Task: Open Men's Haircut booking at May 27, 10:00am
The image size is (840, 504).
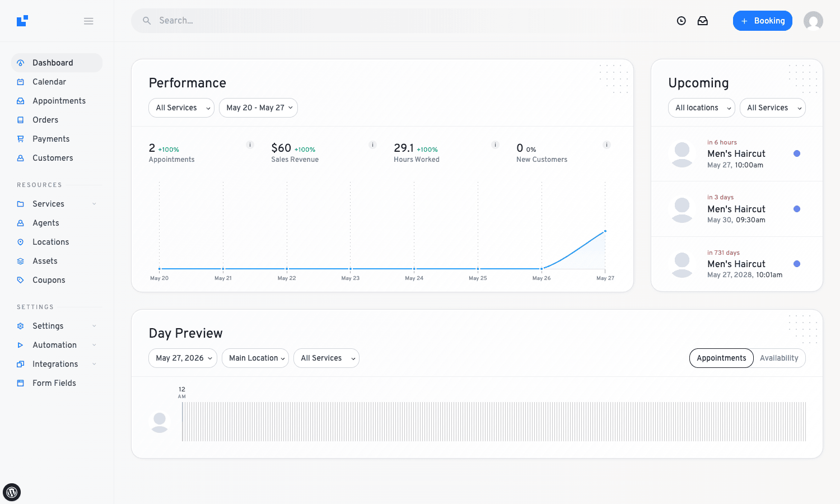Action: coord(736,154)
